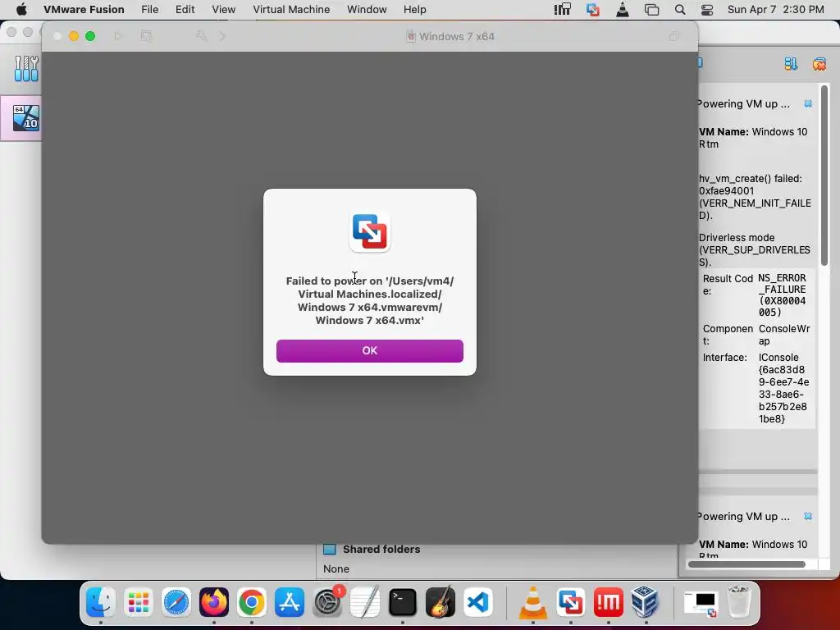Open Safari from the Dock

pyautogui.click(x=176, y=601)
